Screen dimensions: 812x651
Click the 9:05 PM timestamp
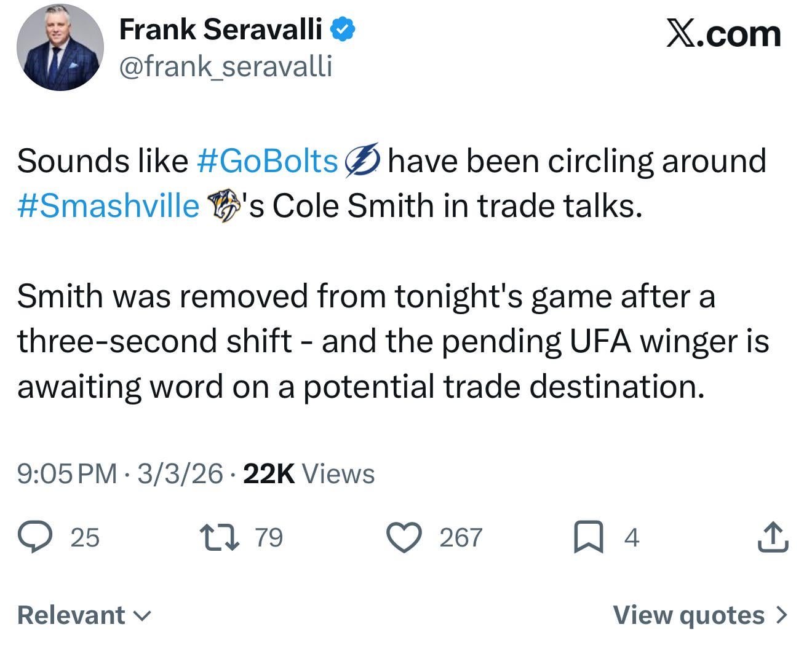pos(66,474)
